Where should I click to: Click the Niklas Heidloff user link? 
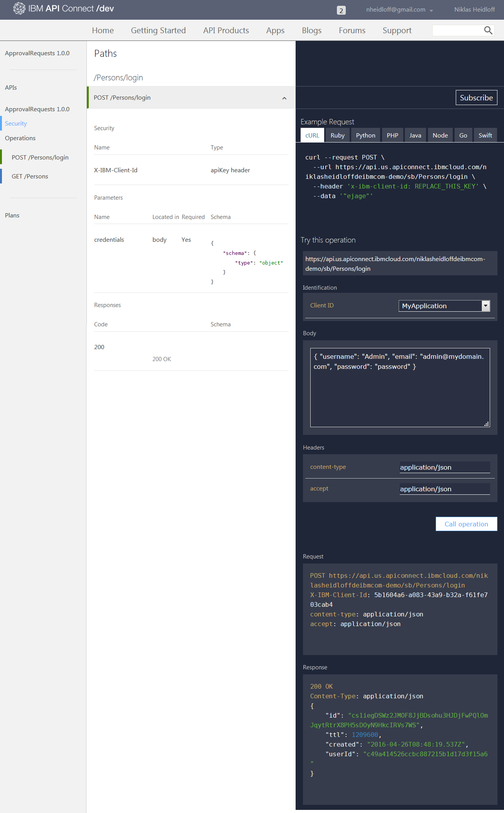474,10
